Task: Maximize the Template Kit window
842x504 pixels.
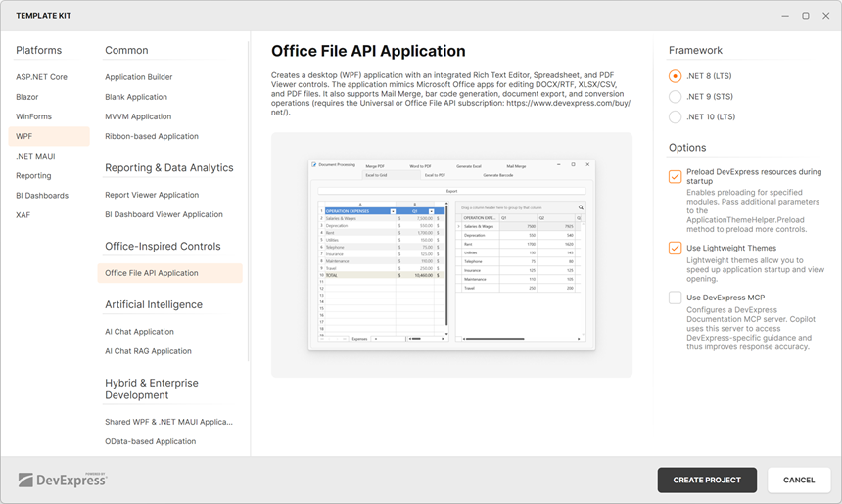Action: click(806, 16)
